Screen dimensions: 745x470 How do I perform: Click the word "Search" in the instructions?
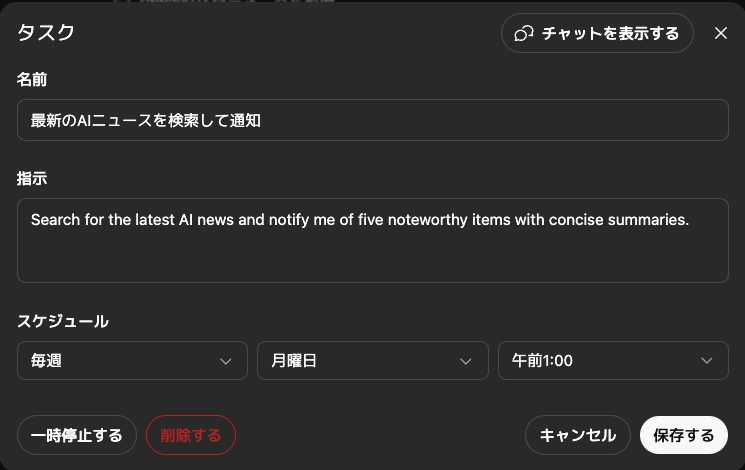(x=55, y=220)
